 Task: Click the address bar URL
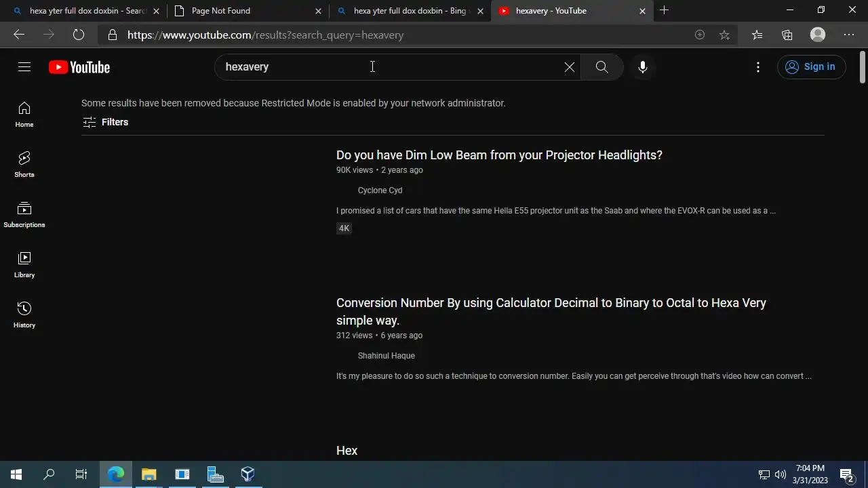click(265, 35)
